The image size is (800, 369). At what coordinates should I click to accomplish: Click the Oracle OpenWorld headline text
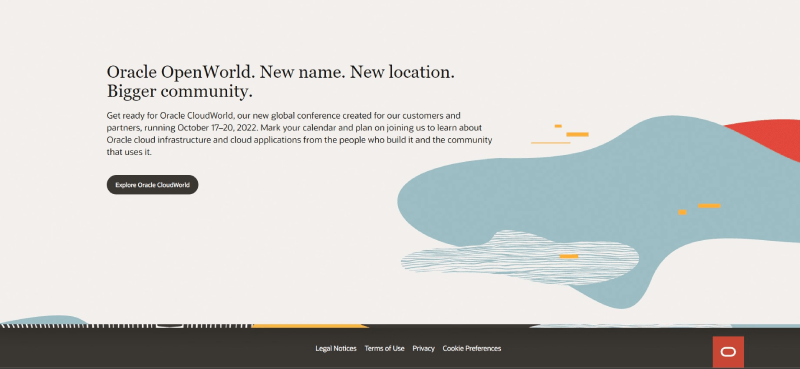click(x=281, y=82)
